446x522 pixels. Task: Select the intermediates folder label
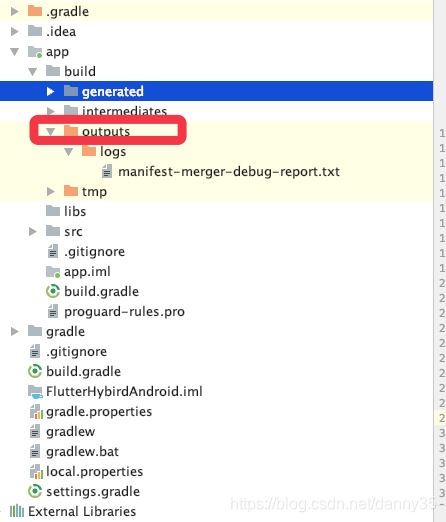click(x=124, y=111)
